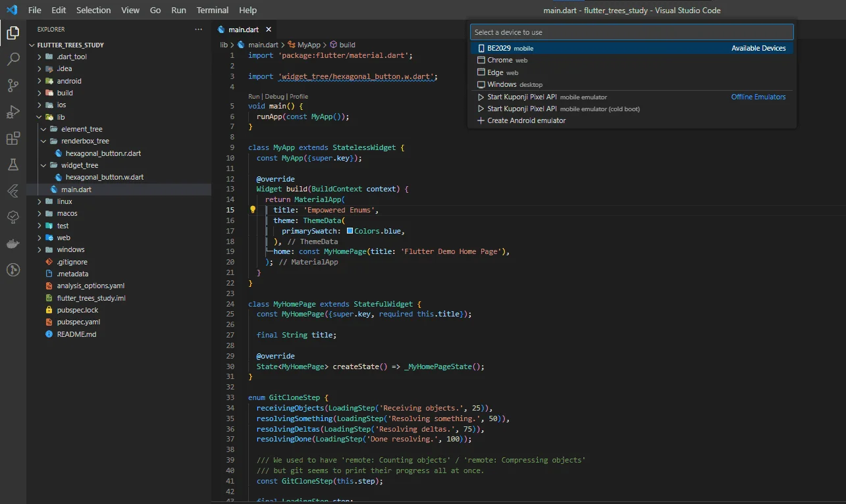Image resolution: width=846 pixels, height=504 pixels.
Task: Expand the ios folder
Action: point(61,105)
